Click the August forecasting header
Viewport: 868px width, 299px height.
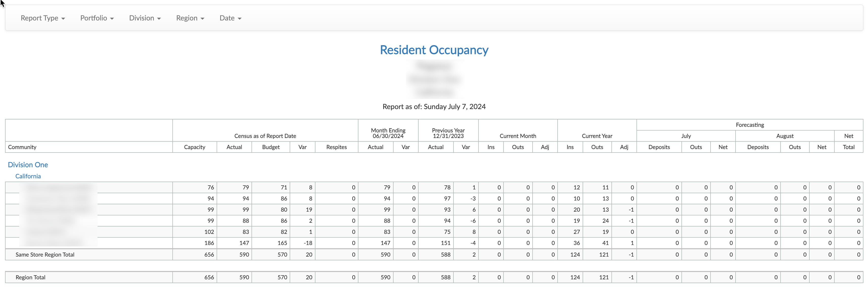click(x=784, y=136)
